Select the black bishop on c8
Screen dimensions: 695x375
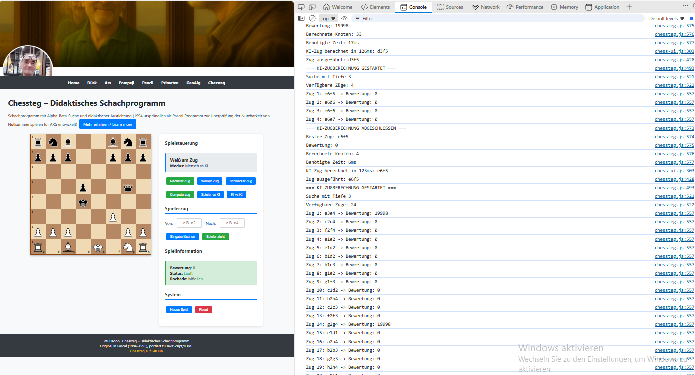click(x=68, y=142)
